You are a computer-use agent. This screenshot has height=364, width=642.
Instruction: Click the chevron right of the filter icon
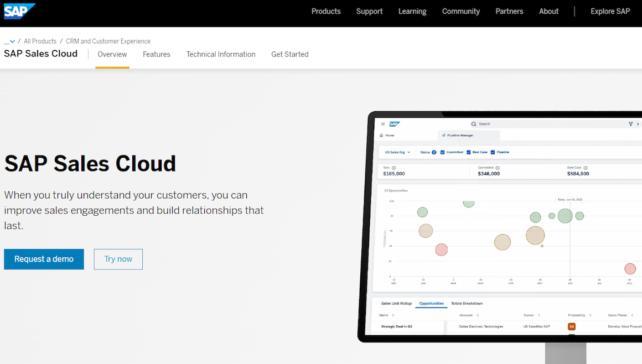pyautogui.click(x=638, y=124)
